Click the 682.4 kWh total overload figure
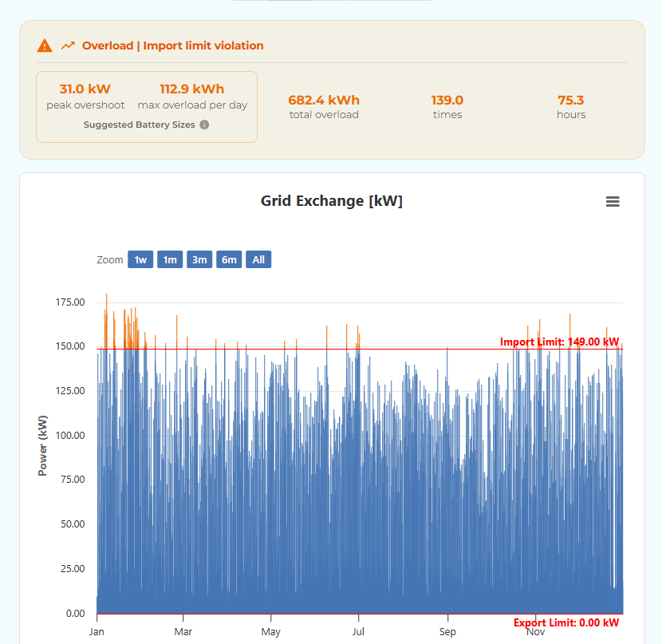Image resolution: width=662 pixels, height=644 pixels. click(x=324, y=101)
